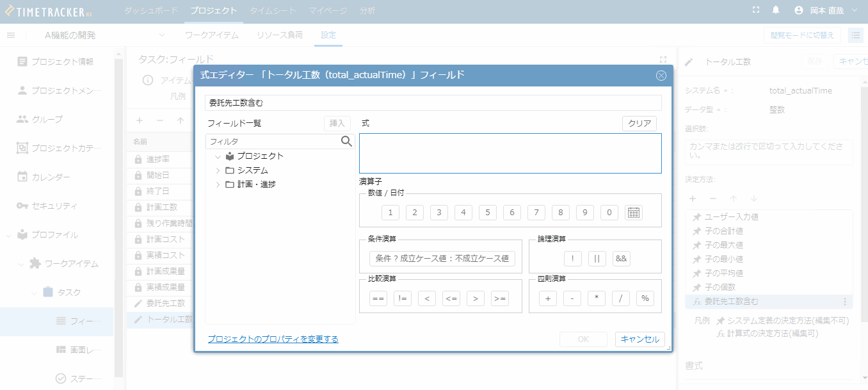Open the A機能の開発 project dropdown
Image resolution: width=868 pixels, height=390 pixels.
pos(161,35)
